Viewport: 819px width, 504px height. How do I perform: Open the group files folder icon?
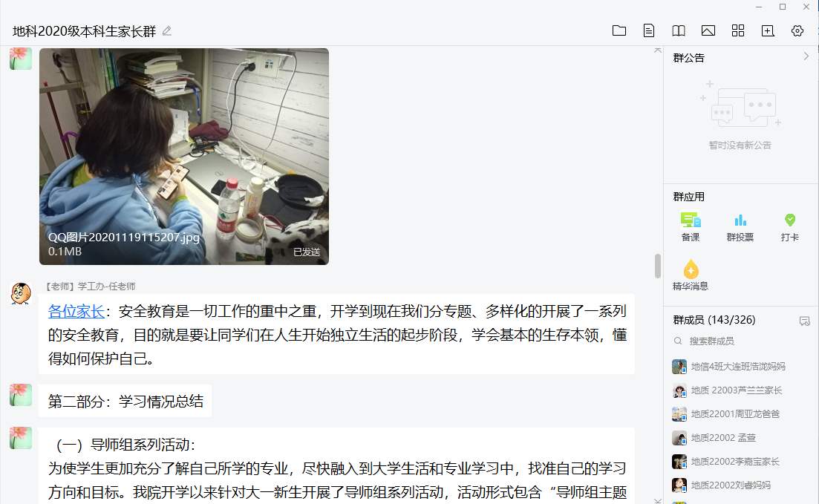pos(619,31)
